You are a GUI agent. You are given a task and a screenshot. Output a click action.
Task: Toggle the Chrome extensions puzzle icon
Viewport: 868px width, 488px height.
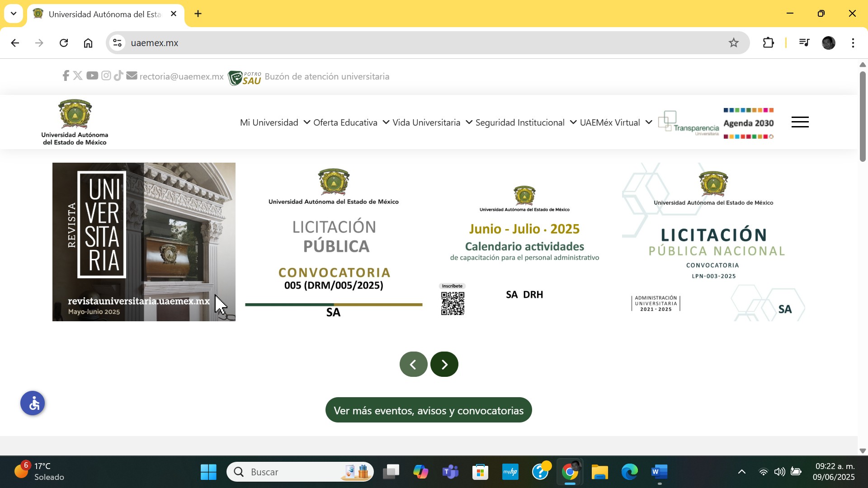769,42
